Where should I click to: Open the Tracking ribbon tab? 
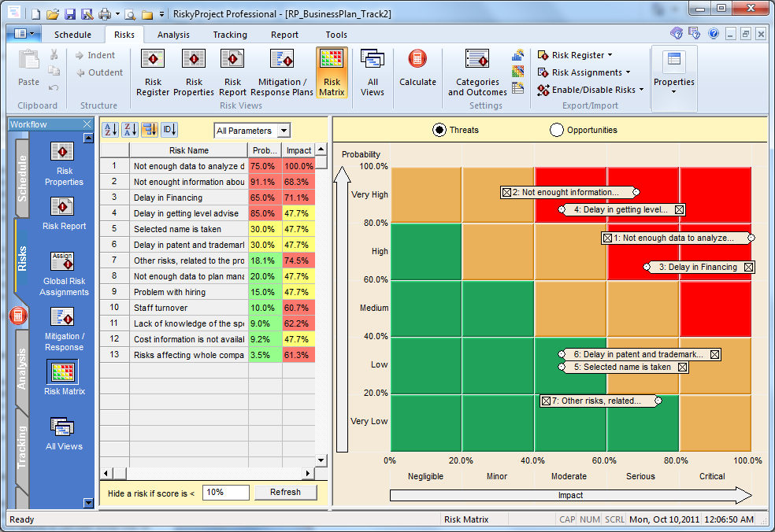point(229,35)
